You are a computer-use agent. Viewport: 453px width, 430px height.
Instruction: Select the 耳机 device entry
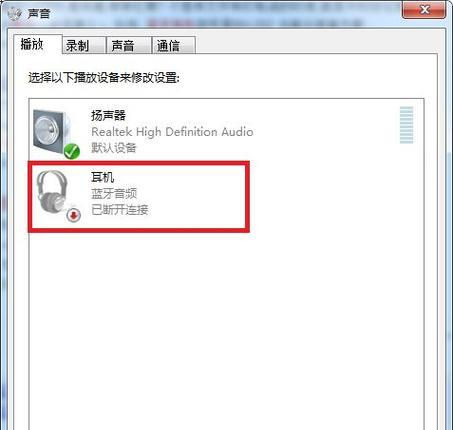click(139, 196)
